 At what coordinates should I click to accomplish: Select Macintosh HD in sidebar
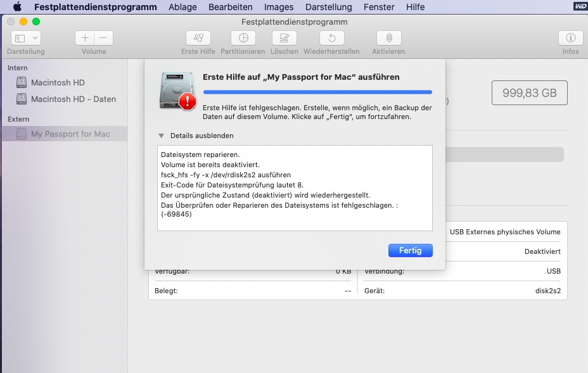65,82
